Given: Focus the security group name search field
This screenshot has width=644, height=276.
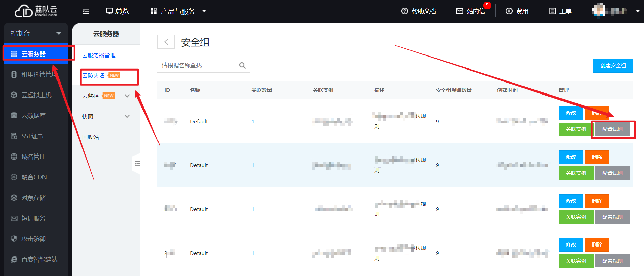Looking at the screenshot, I should coord(197,66).
